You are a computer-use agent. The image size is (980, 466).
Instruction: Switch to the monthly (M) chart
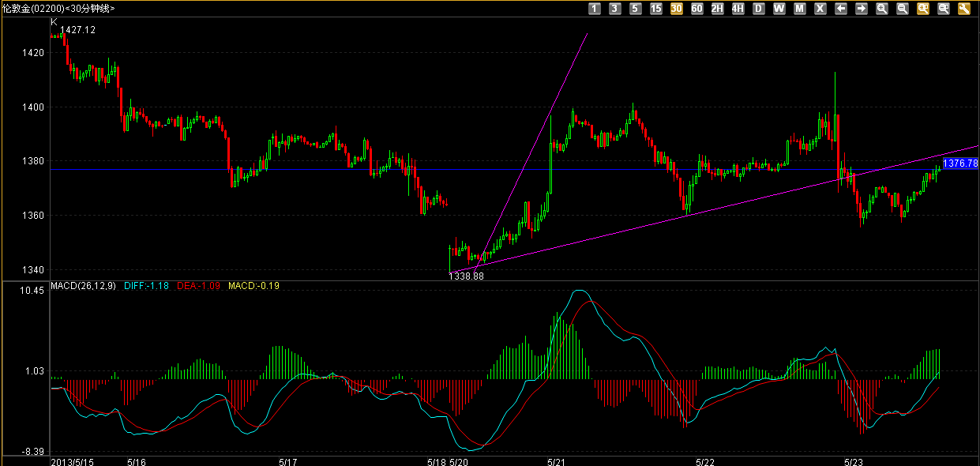pyautogui.click(x=800, y=9)
